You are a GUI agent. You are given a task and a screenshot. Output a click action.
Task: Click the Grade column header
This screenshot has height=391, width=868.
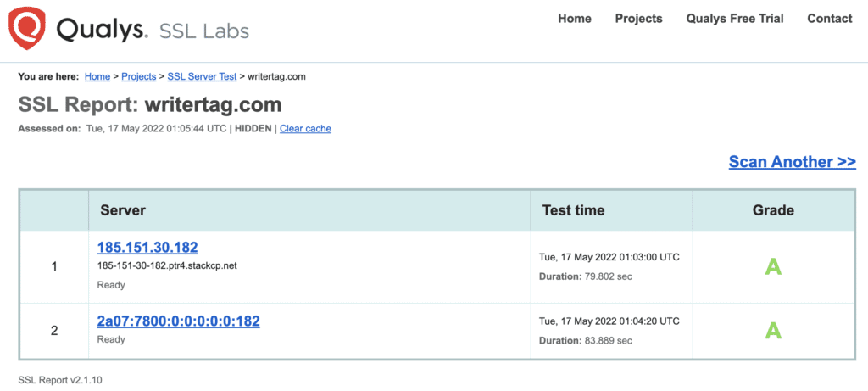coord(773,210)
